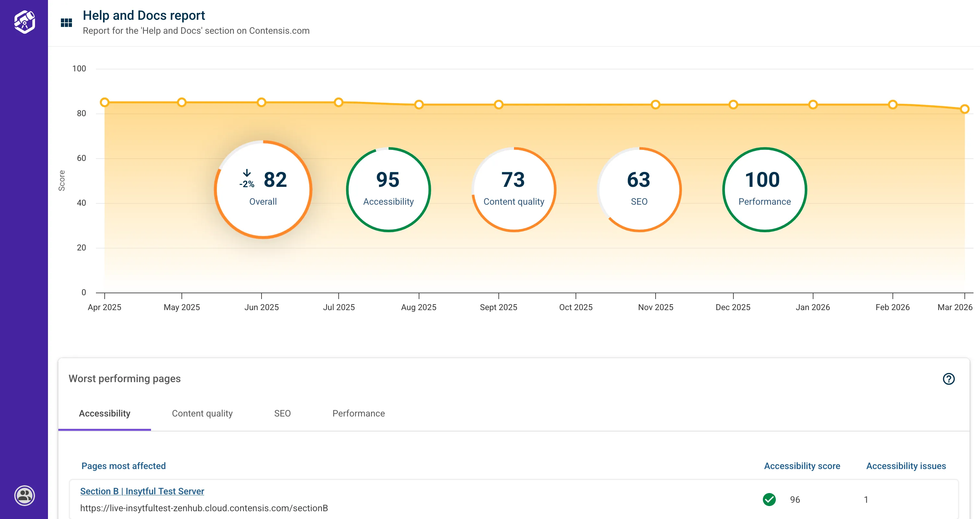Switch to the Content quality tab
Screen dimensions: 980x519
coord(202,414)
